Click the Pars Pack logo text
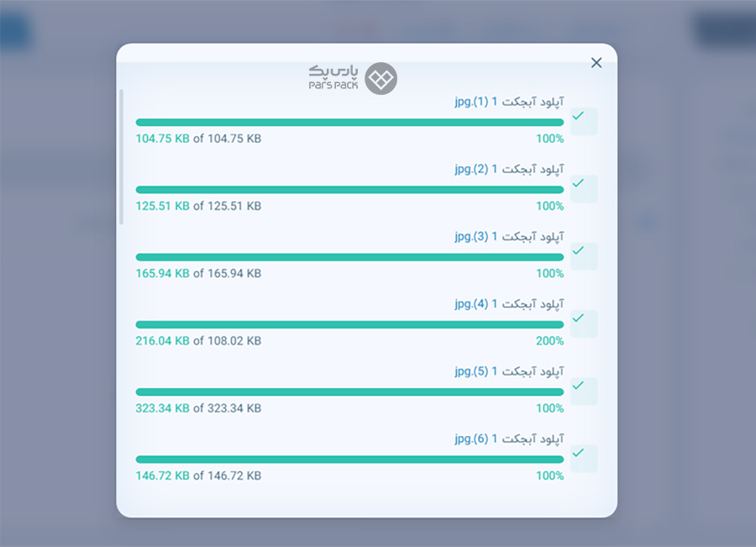This screenshot has height=547, width=756. pyautogui.click(x=333, y=77)
